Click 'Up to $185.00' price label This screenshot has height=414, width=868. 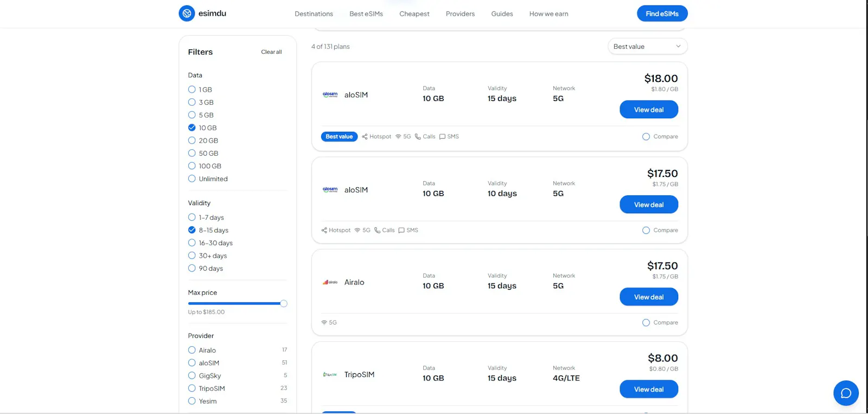pyautogui.click(x=206, y=312)
